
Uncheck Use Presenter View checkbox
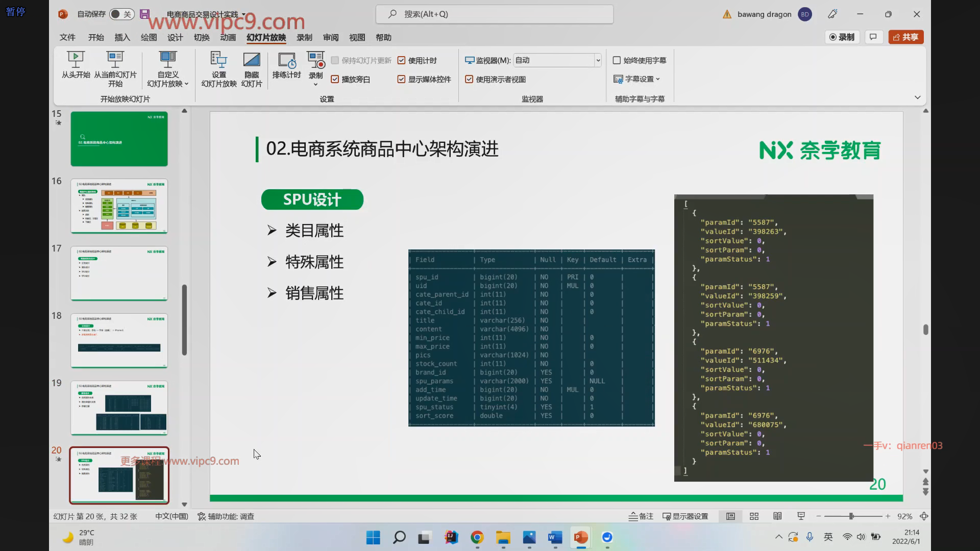469,79
